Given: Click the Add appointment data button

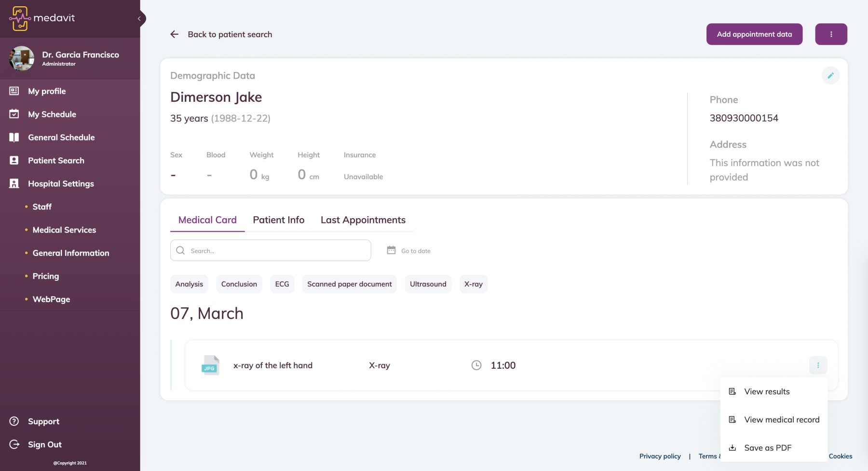Looking at the screenshot, I should point(754,34).
